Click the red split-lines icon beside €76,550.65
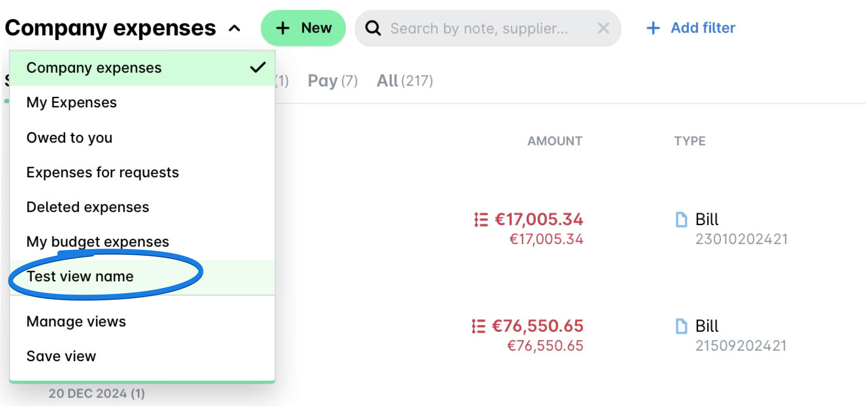Screen dimensions: 868x412 479,326
